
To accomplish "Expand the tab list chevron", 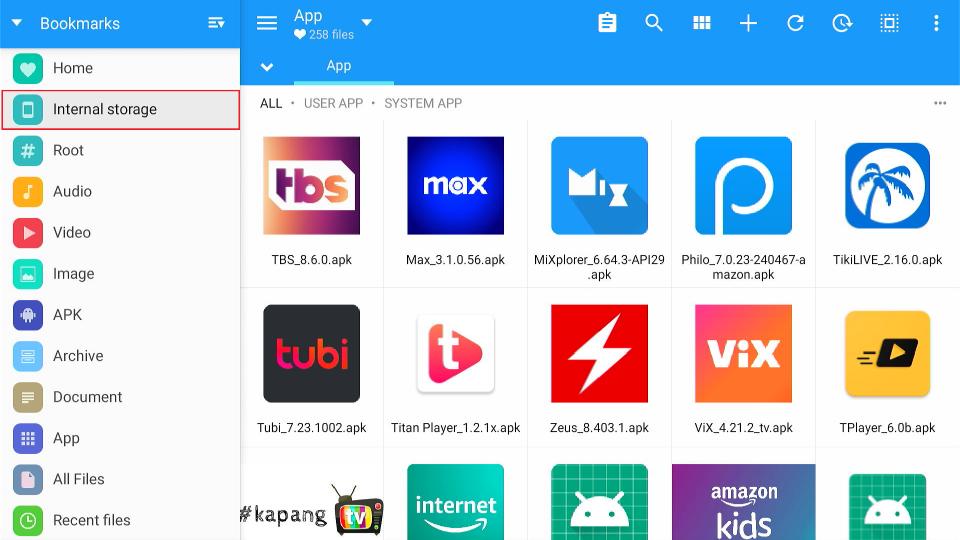I will point(267,67).
